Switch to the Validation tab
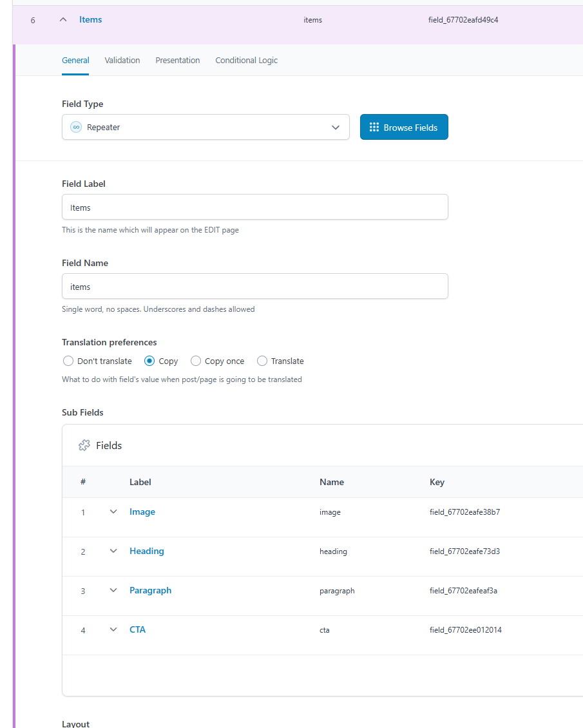This screenshot has width=583, height=728. (122, 61)
